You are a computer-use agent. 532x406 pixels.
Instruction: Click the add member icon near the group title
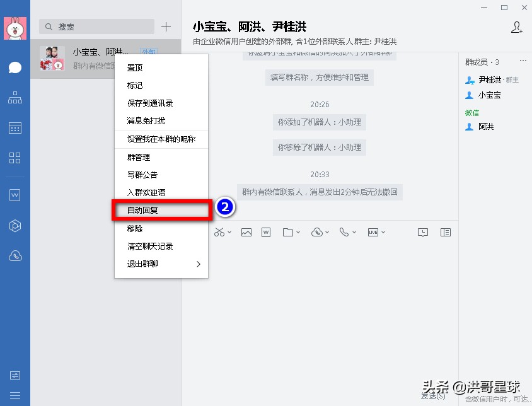[x=517, y=27]
